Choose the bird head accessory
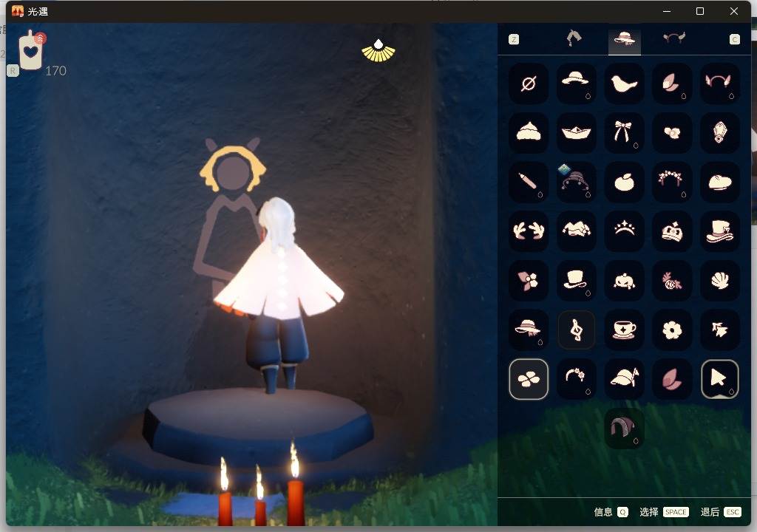Image resolution: width=757 pixels, height=532 pixels. (x=624, y=83)
